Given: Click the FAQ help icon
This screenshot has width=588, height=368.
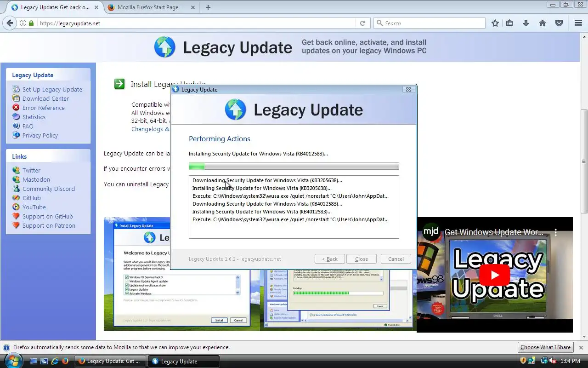Looking at the screenshot, I should pyautogui.click(x=16, y=126).
